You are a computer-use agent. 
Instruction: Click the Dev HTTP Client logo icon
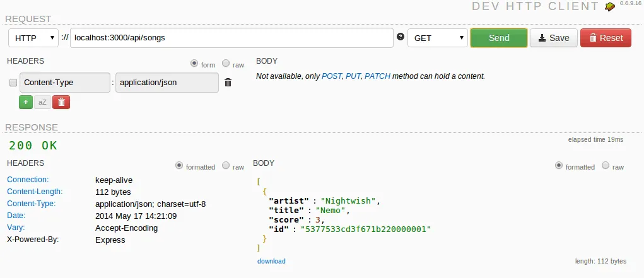point(609,6)
